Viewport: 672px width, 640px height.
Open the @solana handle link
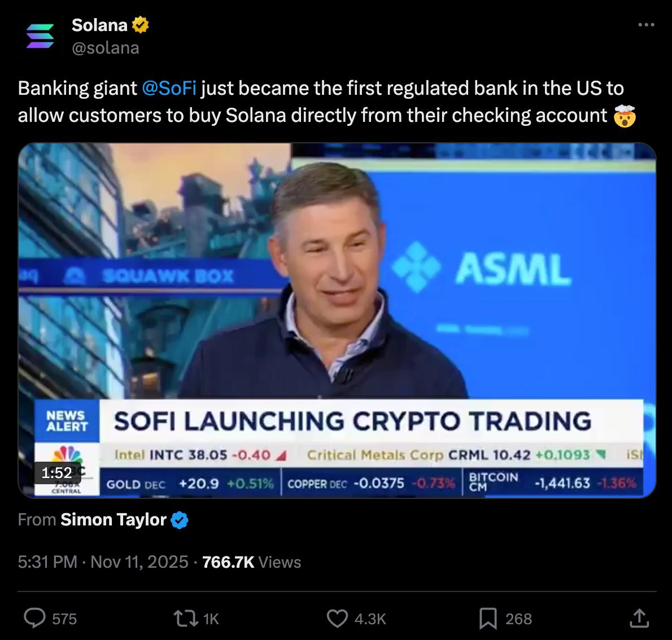105,47
